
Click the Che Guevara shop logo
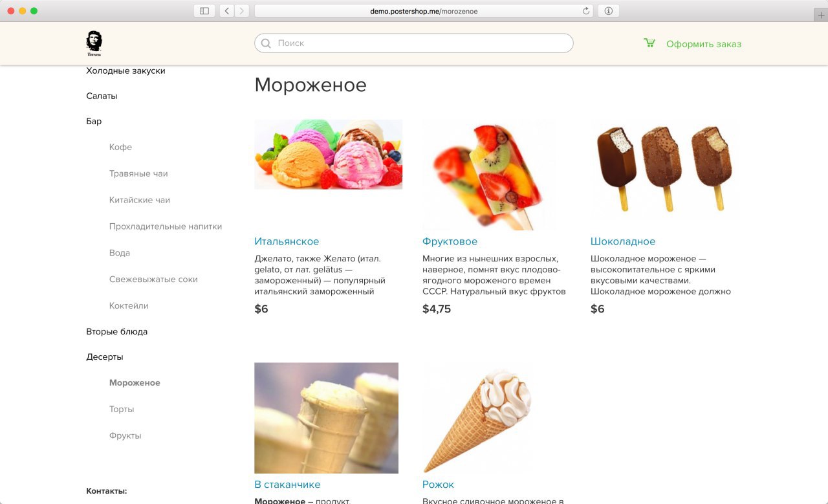click(94, 43)
